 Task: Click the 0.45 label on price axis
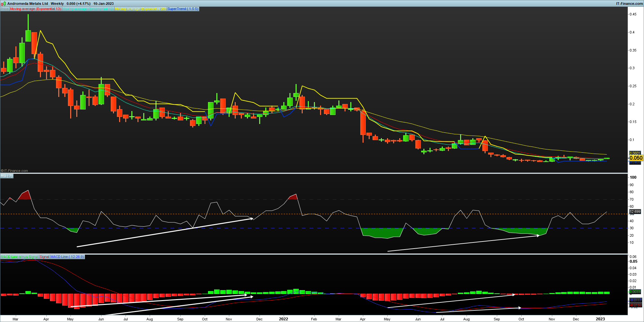(x=633, y=14)
